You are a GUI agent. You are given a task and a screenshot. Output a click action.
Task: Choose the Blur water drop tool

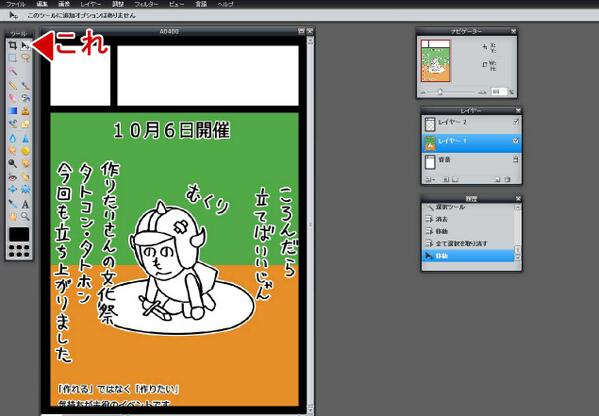(x=13, y=138)
